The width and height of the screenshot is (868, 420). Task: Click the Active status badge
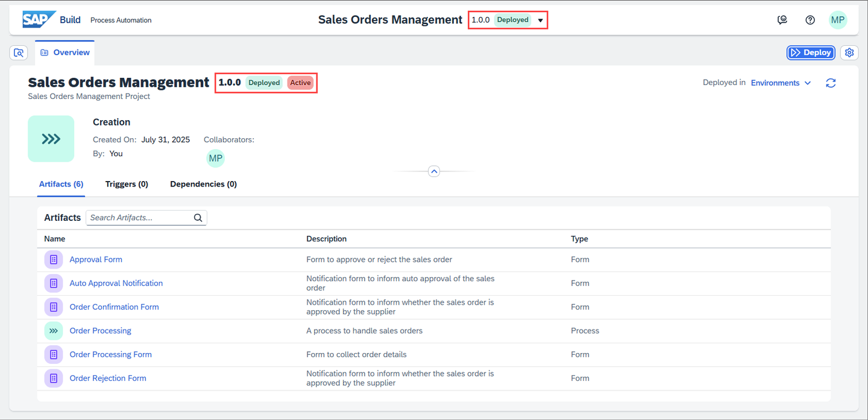300,83
